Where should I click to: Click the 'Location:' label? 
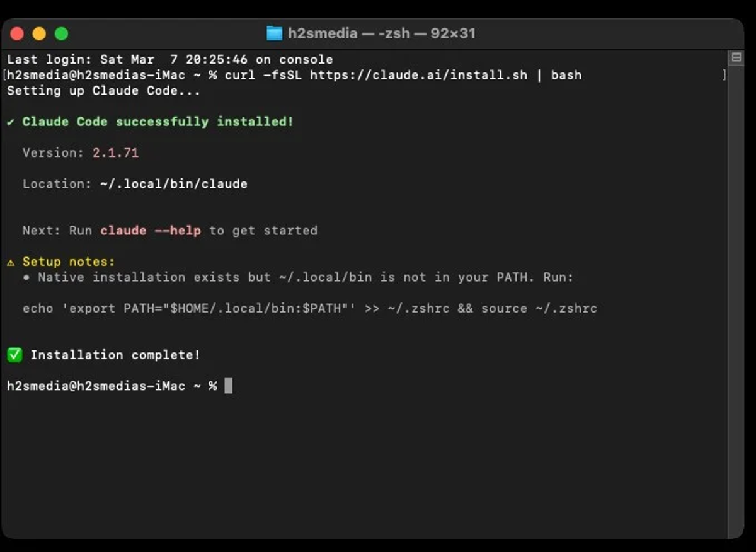coord(57,184)
